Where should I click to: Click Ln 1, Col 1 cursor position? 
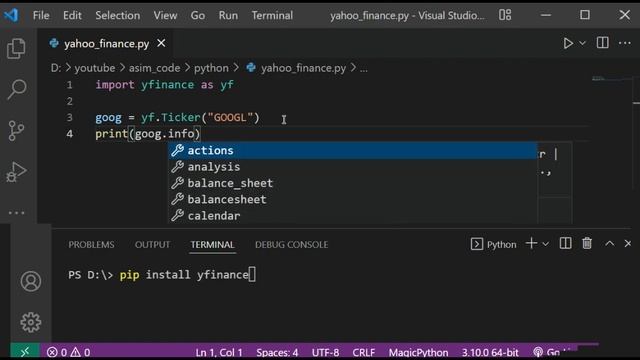point(219,352)
